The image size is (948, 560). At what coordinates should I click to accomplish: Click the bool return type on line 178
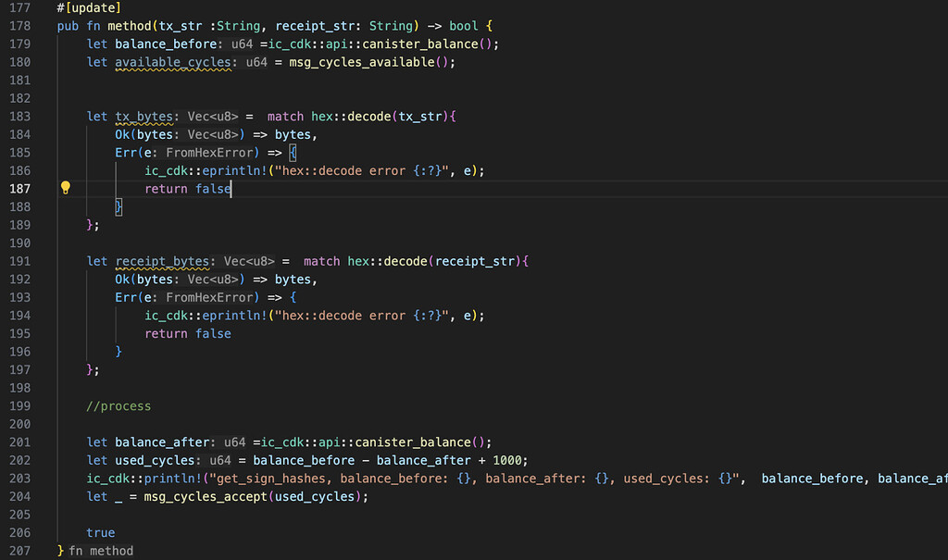coord(463,25)
